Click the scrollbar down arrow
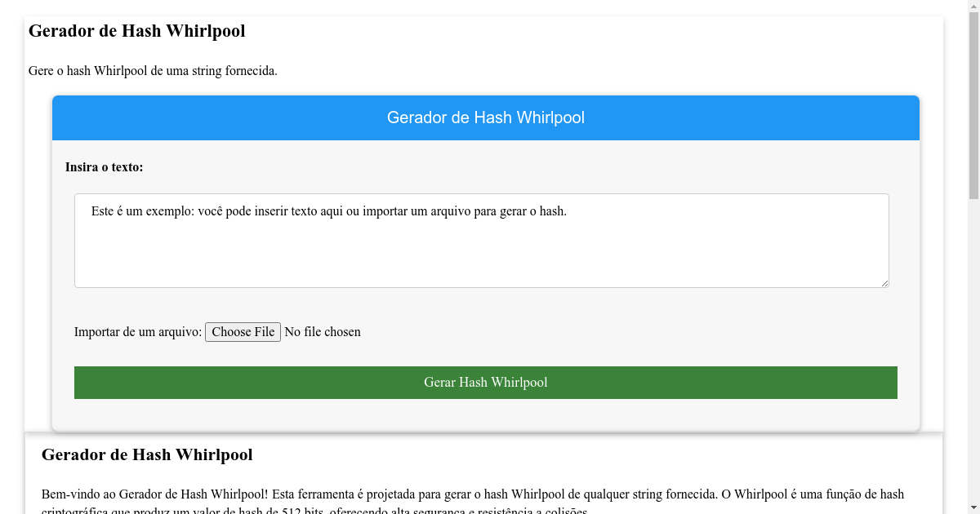The width and height of the screenshot is (980, 514). (x=974, y=507)
